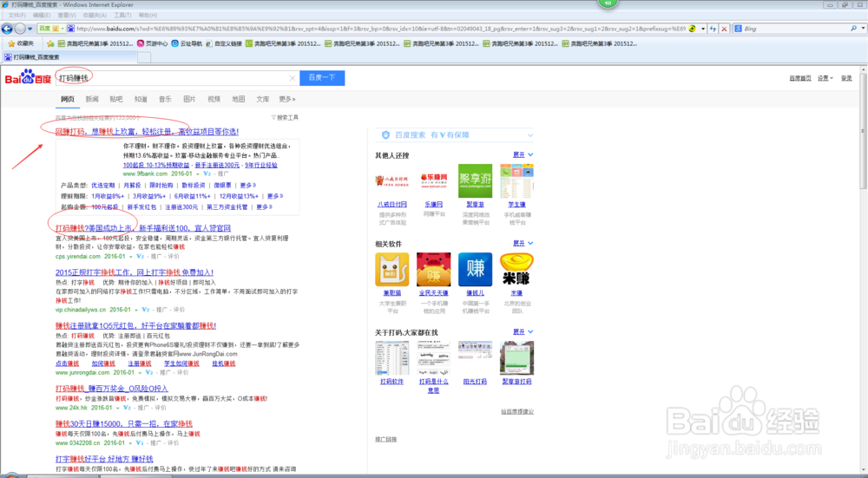Click the 百度一下 search button

point(322,78)
